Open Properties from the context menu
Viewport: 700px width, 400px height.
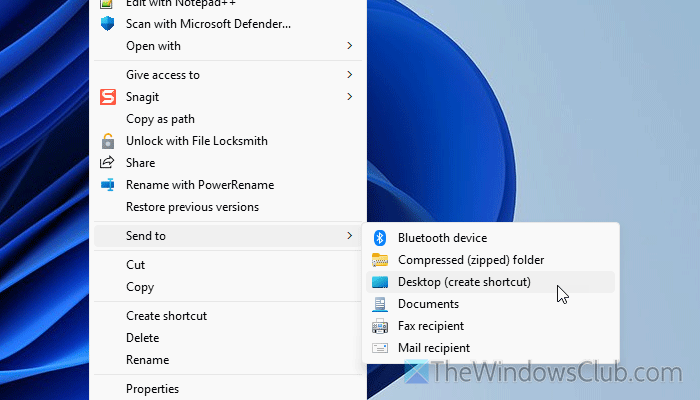[152, 389]
